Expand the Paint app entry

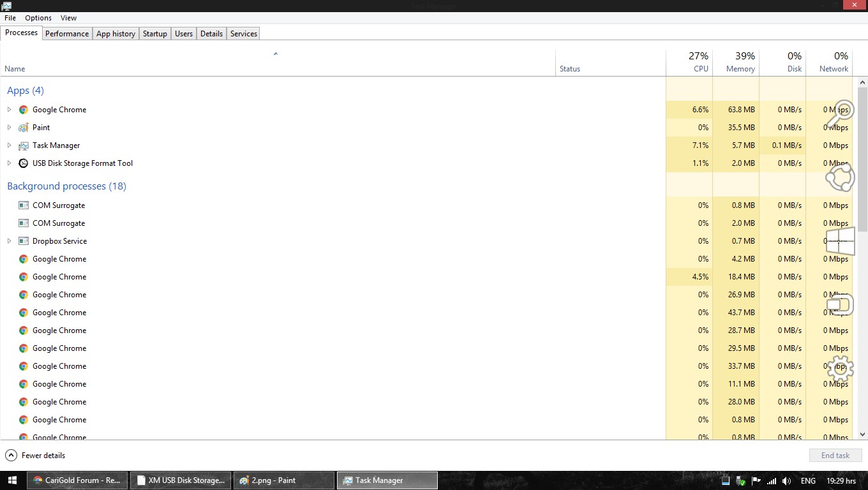coord(9,128)
